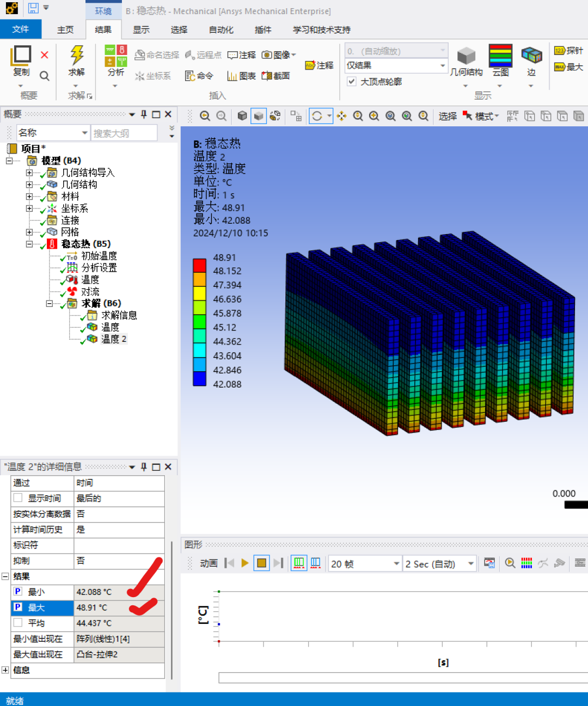Select the 分析设置 tree item
This screenshot has width=588, height=706.
tap(99, 268)
